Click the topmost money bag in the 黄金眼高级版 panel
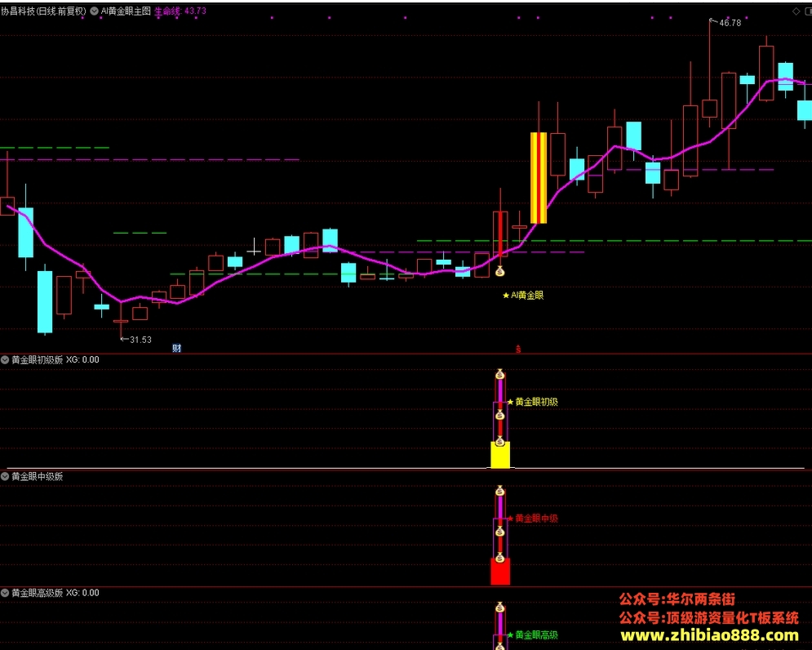Screen dimensions: 812x650 pyautogui.click(x=499, y=607)
